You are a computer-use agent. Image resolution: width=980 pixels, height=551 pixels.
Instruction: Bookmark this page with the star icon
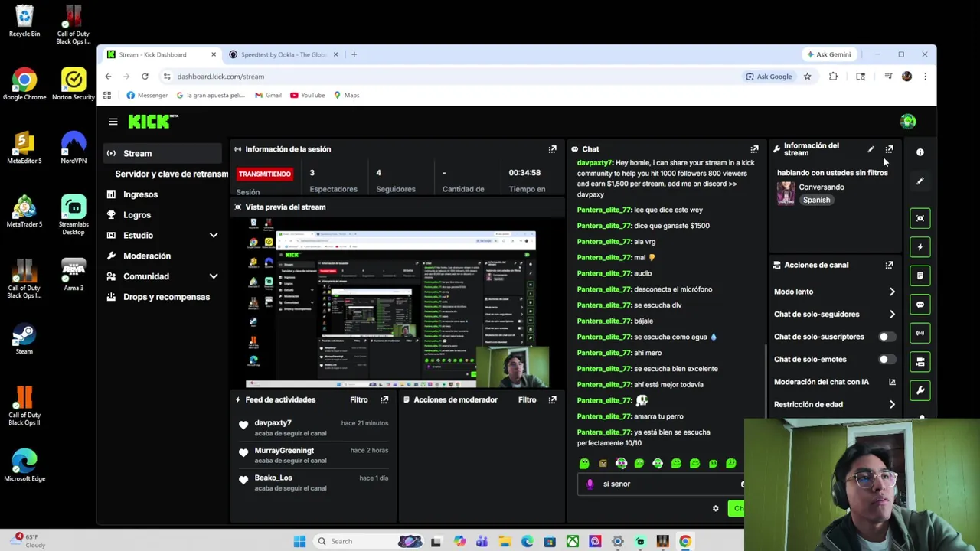coord(807,77)
